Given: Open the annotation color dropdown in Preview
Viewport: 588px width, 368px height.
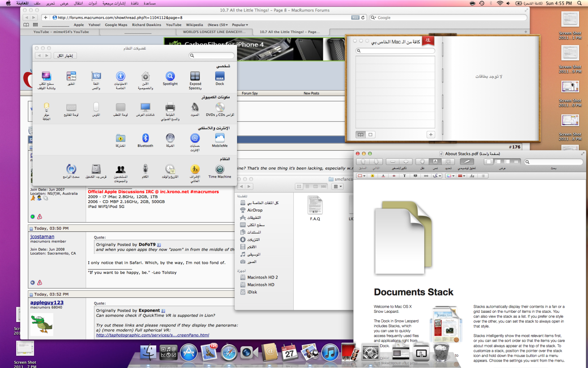Looking at the screenshot, I should coord(451,176).
